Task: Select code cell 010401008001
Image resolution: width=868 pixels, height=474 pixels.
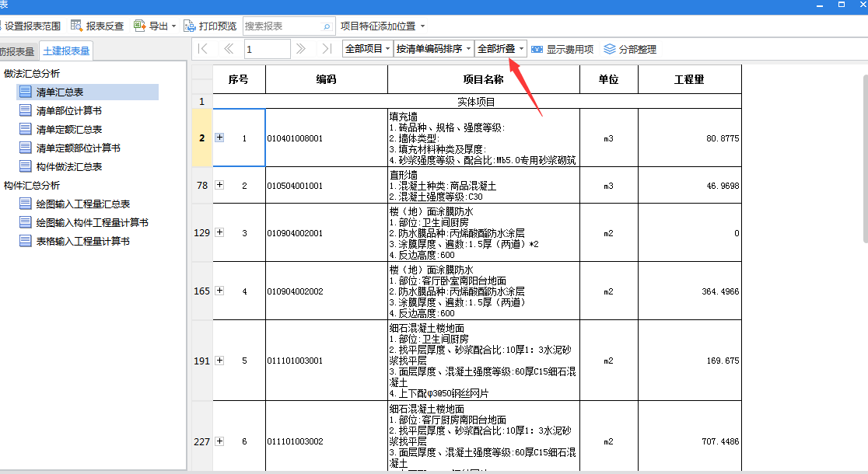Action: tap(327, 138)
